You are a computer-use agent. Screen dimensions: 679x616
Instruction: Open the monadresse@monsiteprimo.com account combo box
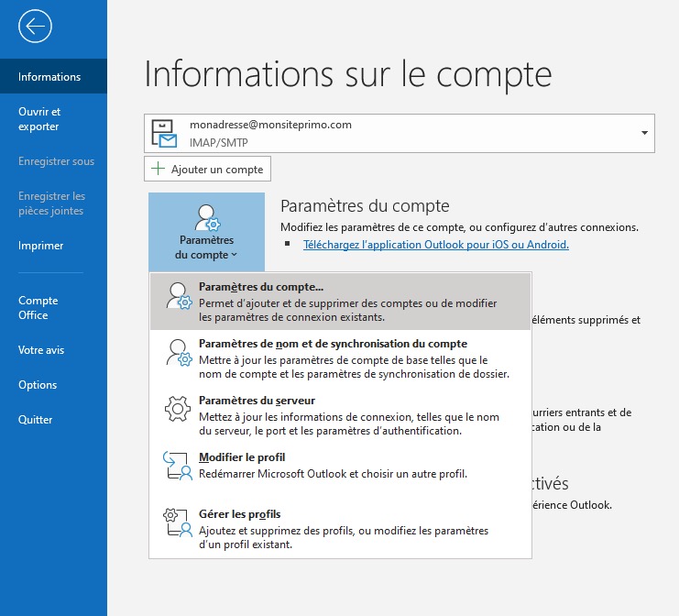tap(399, 133)
